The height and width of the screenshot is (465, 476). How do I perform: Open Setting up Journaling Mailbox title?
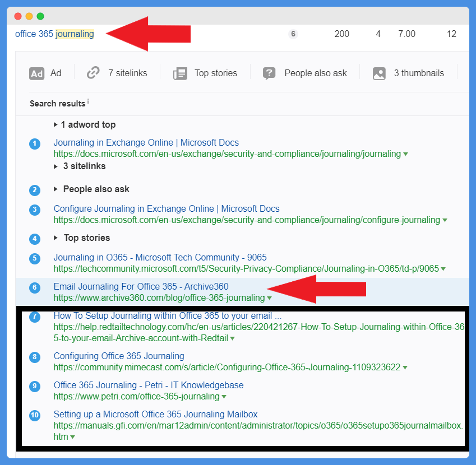(x=155, y=415)
